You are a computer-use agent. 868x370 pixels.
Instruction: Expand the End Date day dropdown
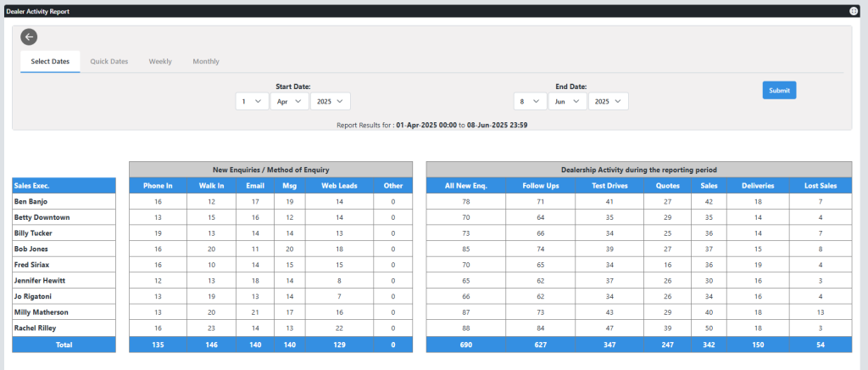click(x=529, y=102)
